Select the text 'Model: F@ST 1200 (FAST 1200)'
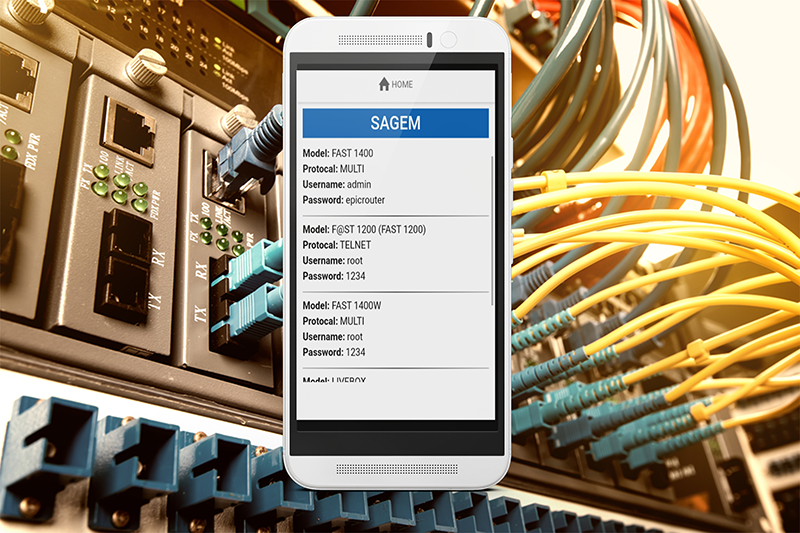The width and height of the screenshot is (800, 533). click(364, 230)
